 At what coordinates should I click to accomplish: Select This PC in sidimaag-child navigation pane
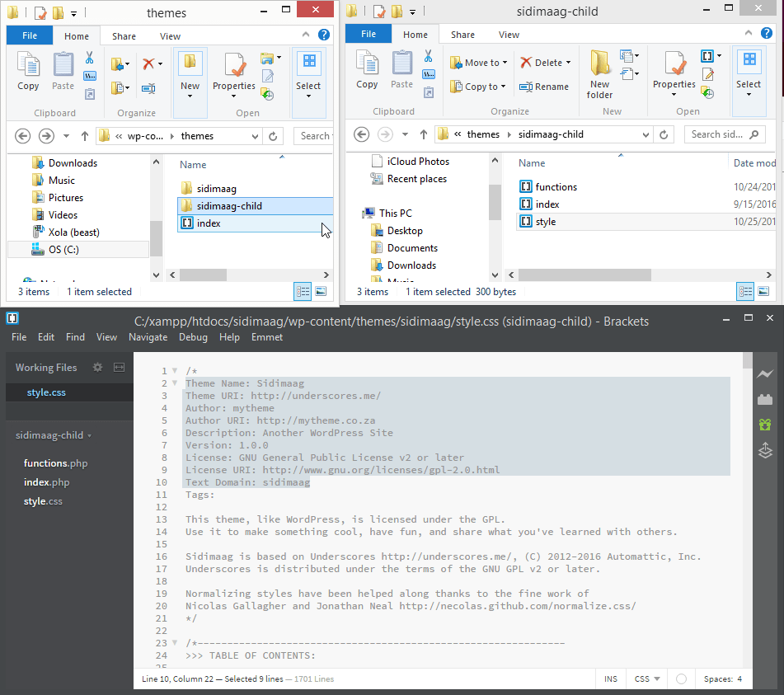click(395, 214)
